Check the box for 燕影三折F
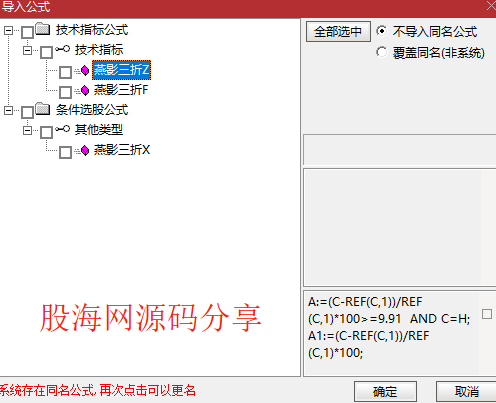This screenshot has height=403, width=496. [x=65, y=92]
